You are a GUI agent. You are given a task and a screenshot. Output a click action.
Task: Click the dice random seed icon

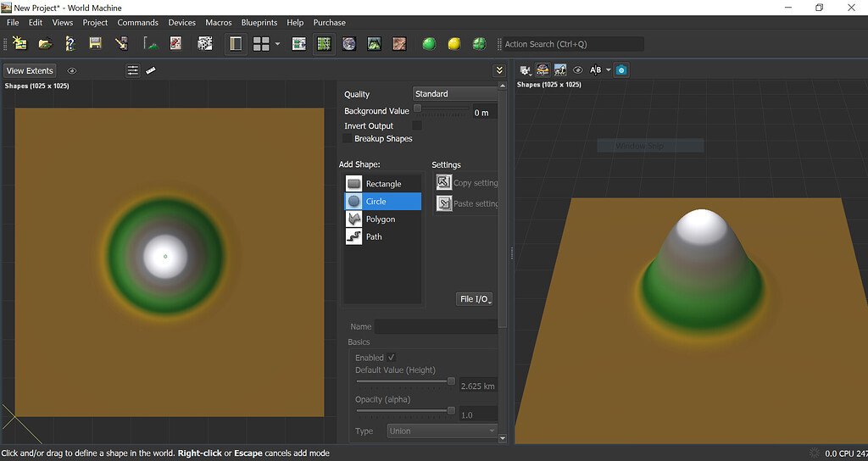(x=205, y=44)
